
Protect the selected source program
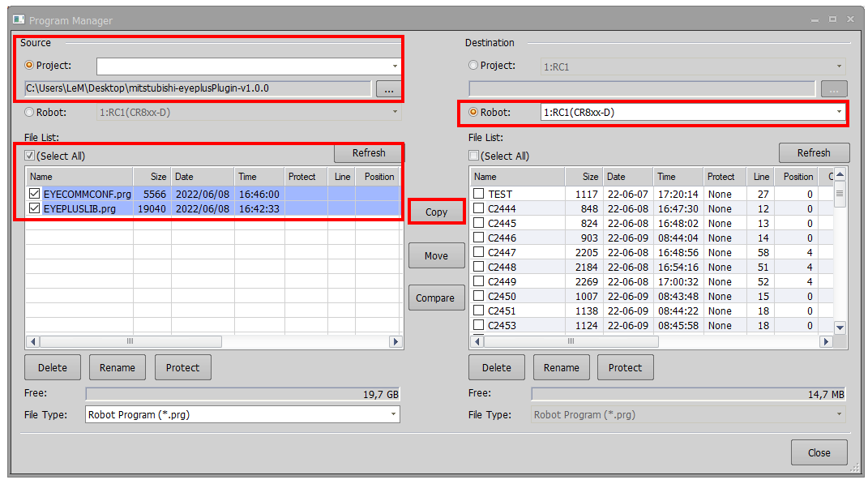click(182, 366)
